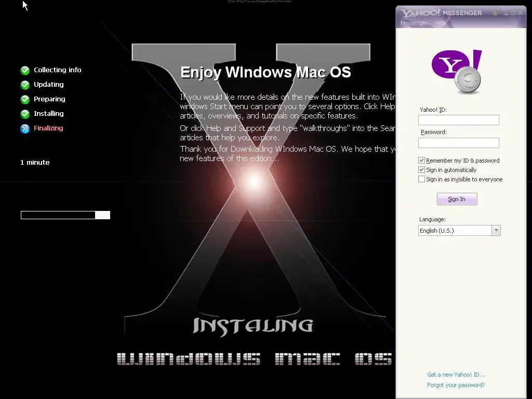Uncheck Remember my ID & password

point(421,161)
